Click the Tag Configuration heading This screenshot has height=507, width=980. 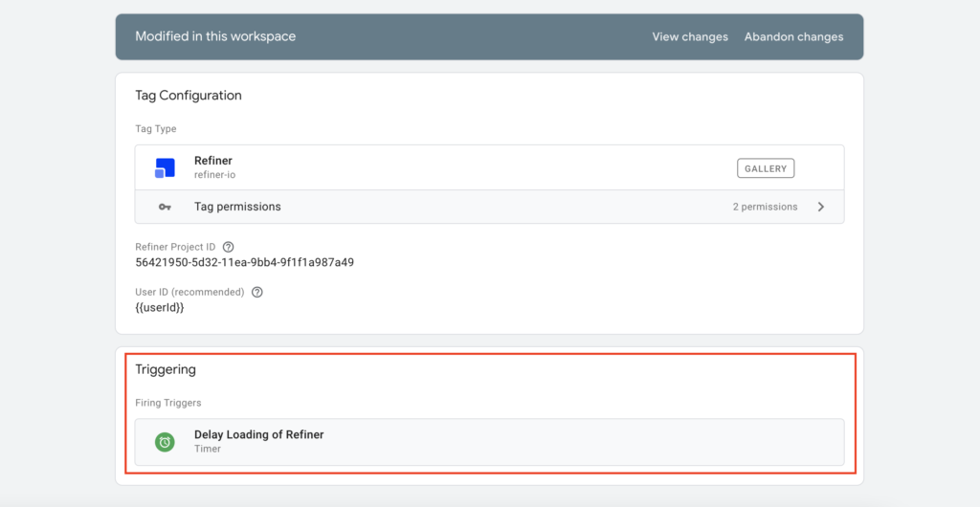[189, 96]
